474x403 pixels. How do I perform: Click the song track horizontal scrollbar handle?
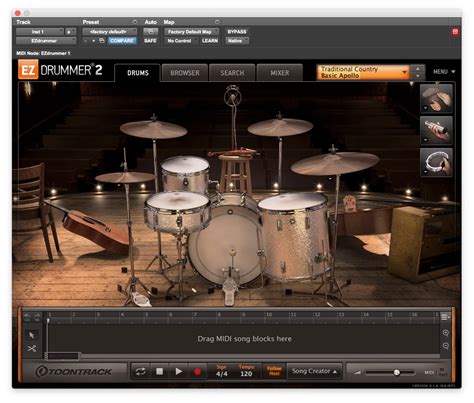coord(62,356)
